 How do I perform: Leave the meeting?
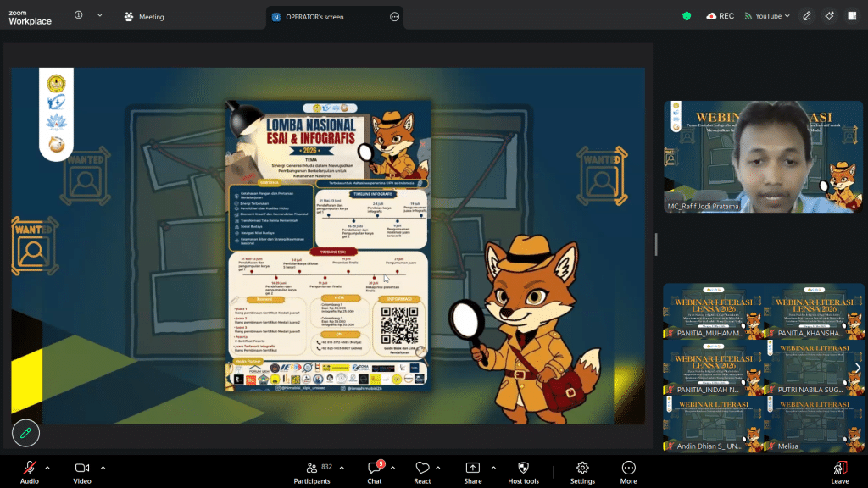[840, 472]
